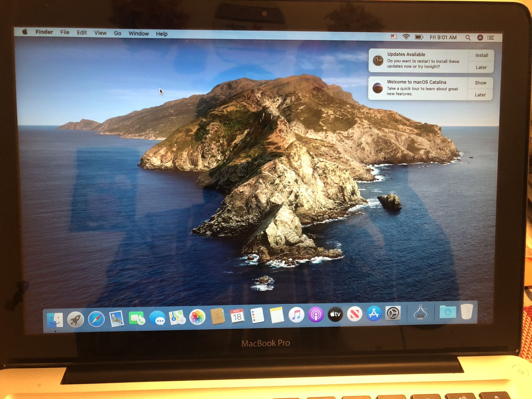The height and width of the screenshot is (399, 532).
Task: Open the input source flag menu
Action: click(x=394, y=37)
